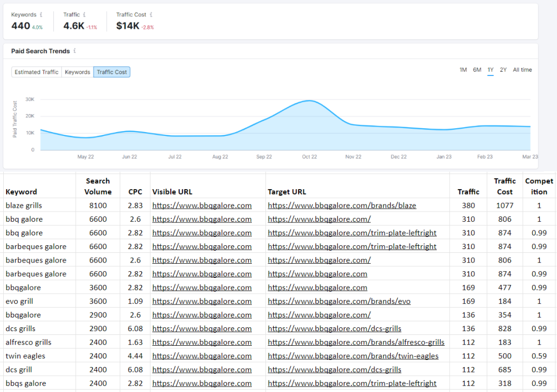
Task: Click the Visible URL for alfresco grills
Action: pos(202,342)
